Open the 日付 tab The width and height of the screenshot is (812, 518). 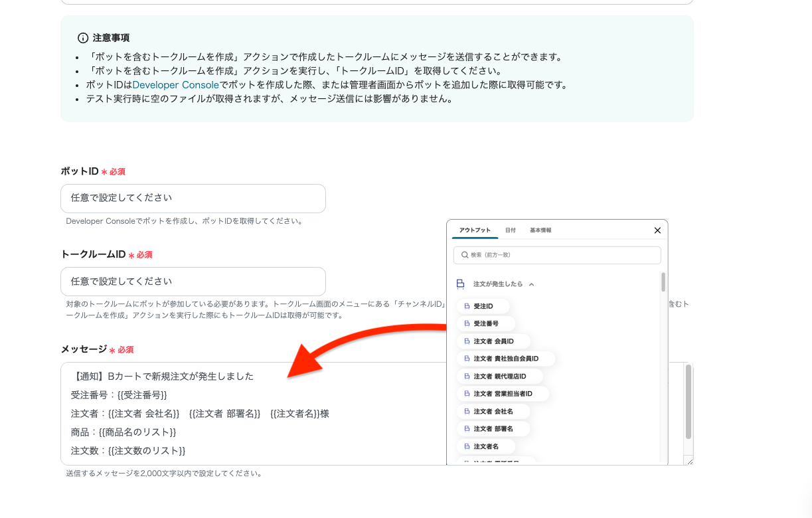click(x=510, y=230)
